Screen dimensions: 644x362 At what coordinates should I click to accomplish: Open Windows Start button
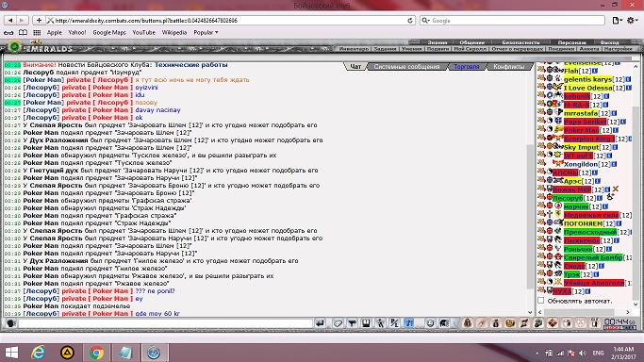pyautogui.click(x=11, y=353)
